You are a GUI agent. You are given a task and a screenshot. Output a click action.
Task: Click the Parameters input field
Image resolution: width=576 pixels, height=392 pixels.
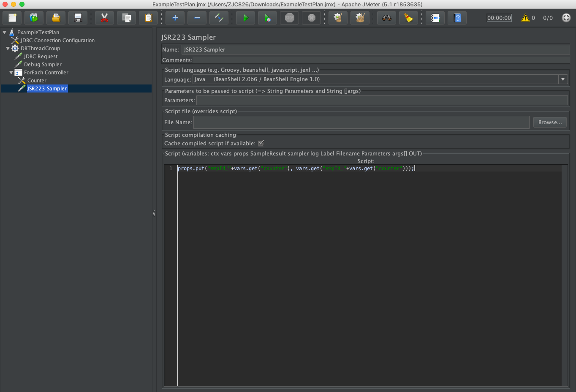point(382,100)
